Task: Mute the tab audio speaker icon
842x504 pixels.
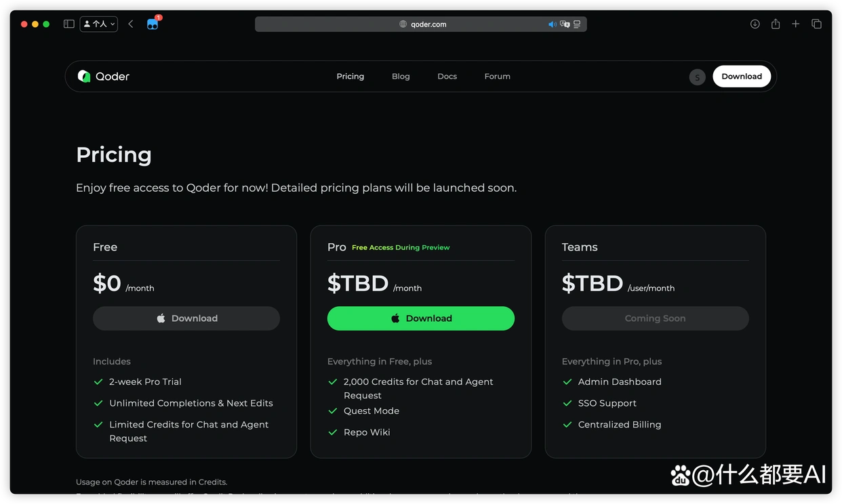Action: click(x=552, y=24)
